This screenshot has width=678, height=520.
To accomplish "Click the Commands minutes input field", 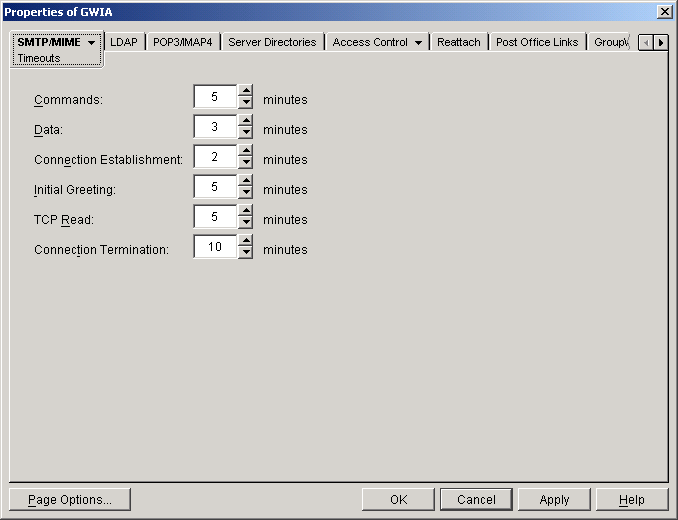I will [x=215, y=96].
